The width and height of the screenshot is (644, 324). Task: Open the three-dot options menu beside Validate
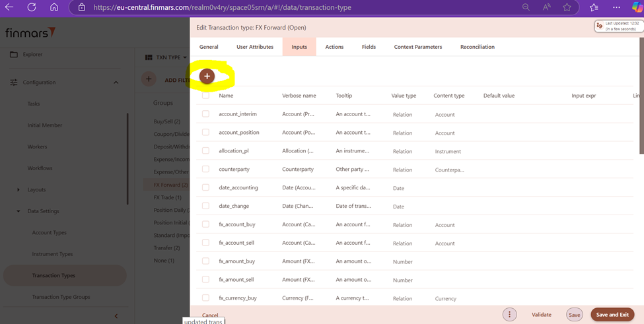coord(510,315)
